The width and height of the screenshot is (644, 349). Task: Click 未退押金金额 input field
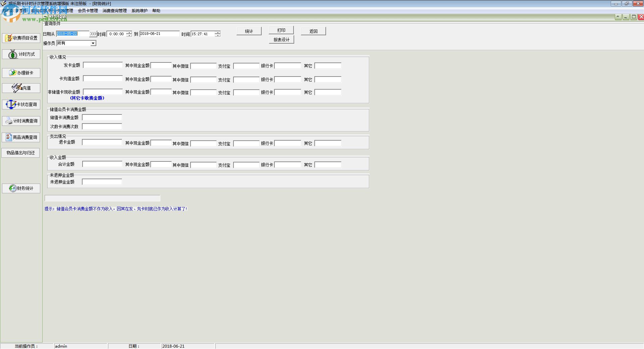click(102, 182)
